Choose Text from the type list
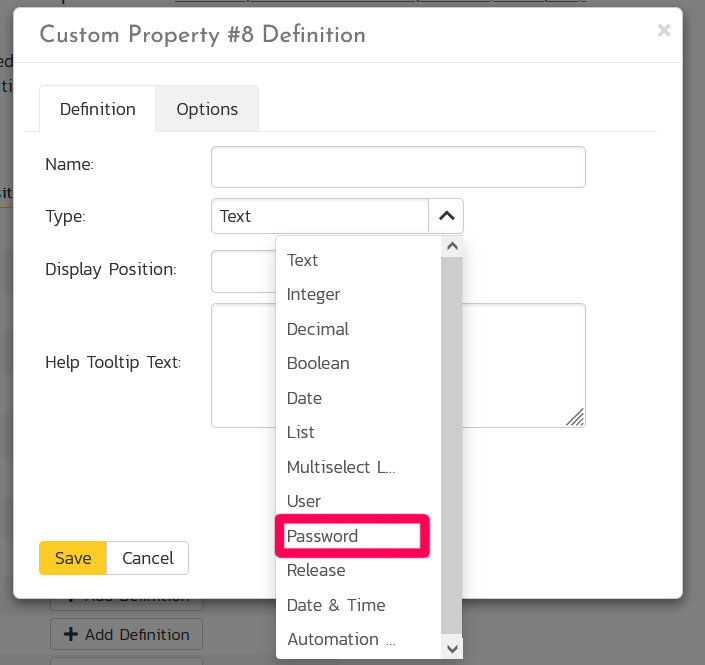Viewport: 705px width, 665px height. pyautogui.click(x=302, y=260)
